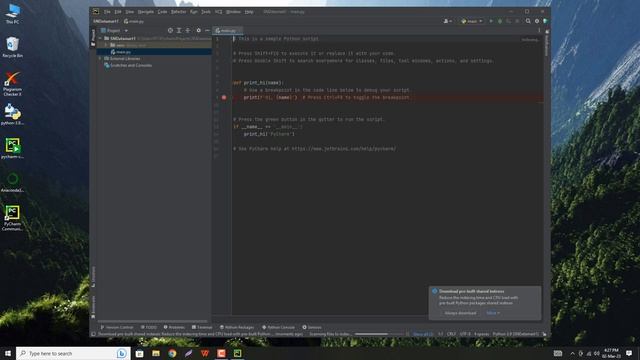The height and width of the screenshot is (360, 640).
Task: Open the View menu
Action: tap(129, 12)
